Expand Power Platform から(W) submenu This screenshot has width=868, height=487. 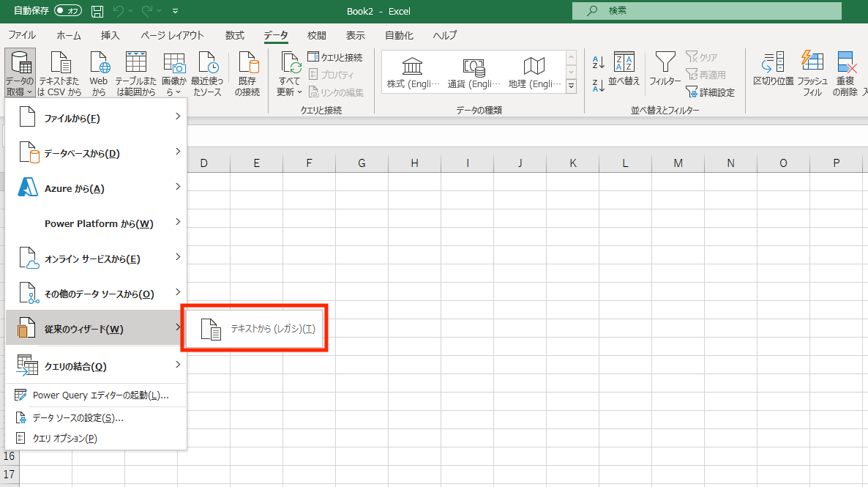(x=96, y=223)
